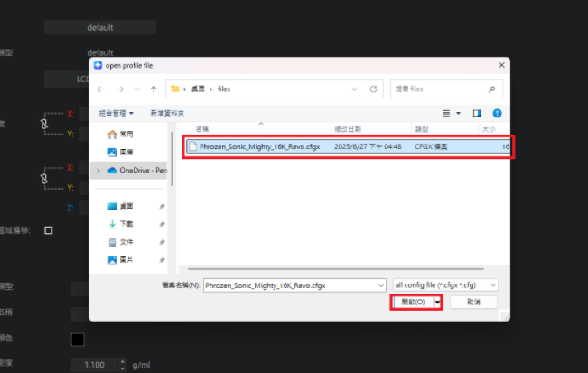Expand the OneDrive tree node
Image resolution: width=588 pixels, height=373 pixels.
tap(98, 170)
